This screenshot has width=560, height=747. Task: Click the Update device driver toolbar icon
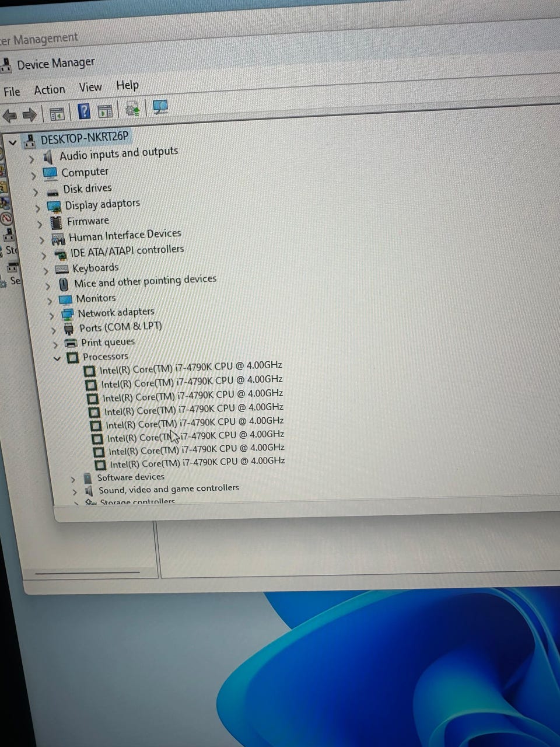click(x=132, y=109)
